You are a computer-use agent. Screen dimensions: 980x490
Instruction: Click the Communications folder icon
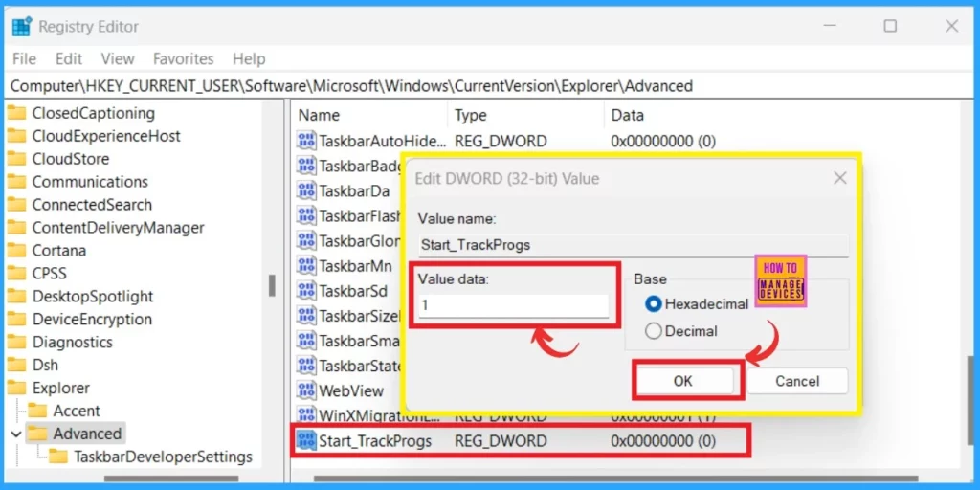click(17, 182)
